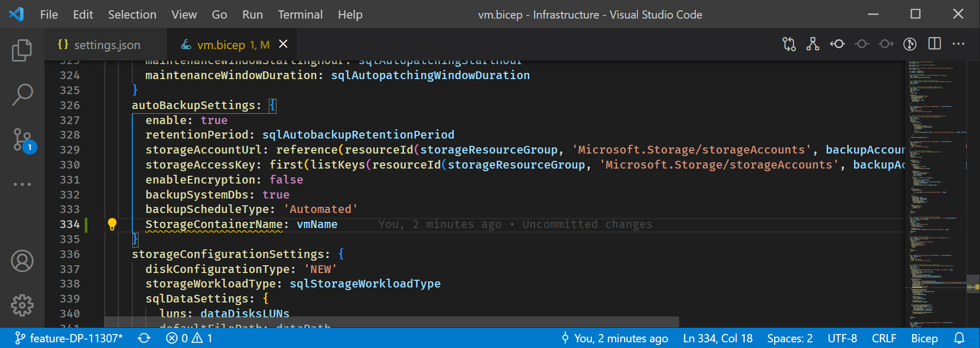Change end-of-line sequence via CRLF
Viewport: 980px width, 348px height.
(884, 338)
